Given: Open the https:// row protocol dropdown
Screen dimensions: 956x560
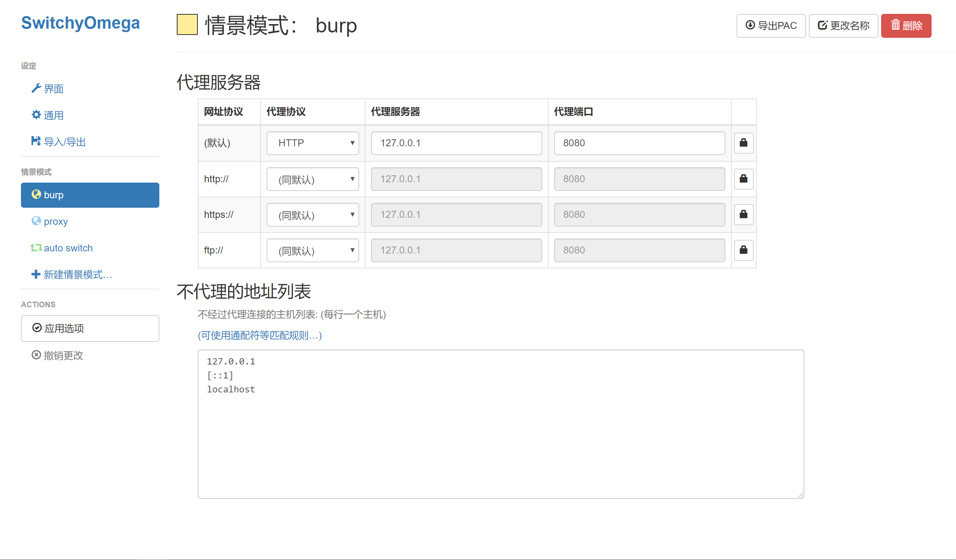Looking at the screenshot, I should pyautogui.click(x=313, y=215).
